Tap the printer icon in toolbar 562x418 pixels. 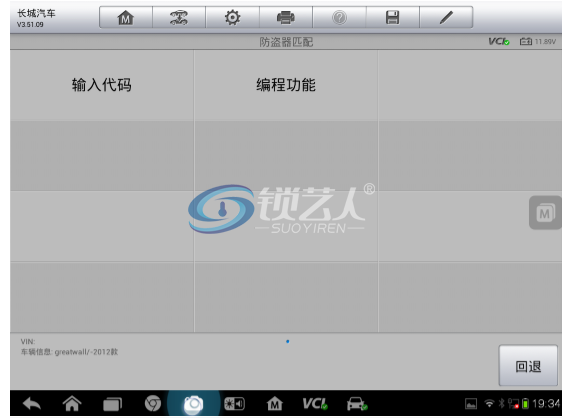click(x=286, y=17)
